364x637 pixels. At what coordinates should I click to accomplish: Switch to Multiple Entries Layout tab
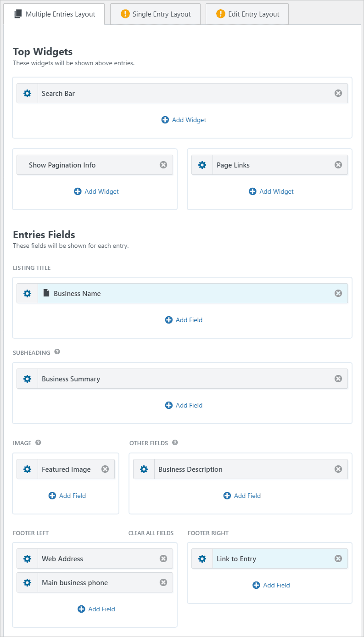[x=54, y=14]
